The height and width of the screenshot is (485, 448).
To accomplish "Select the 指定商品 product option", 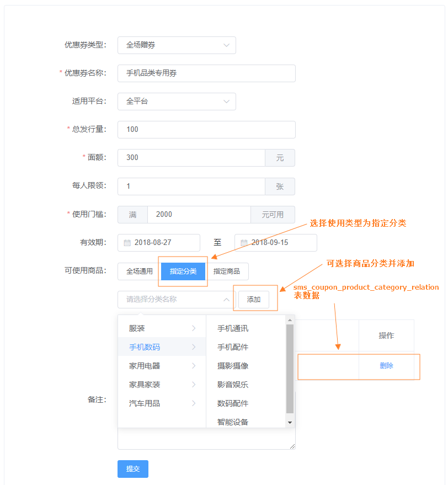I will (227, 271).
